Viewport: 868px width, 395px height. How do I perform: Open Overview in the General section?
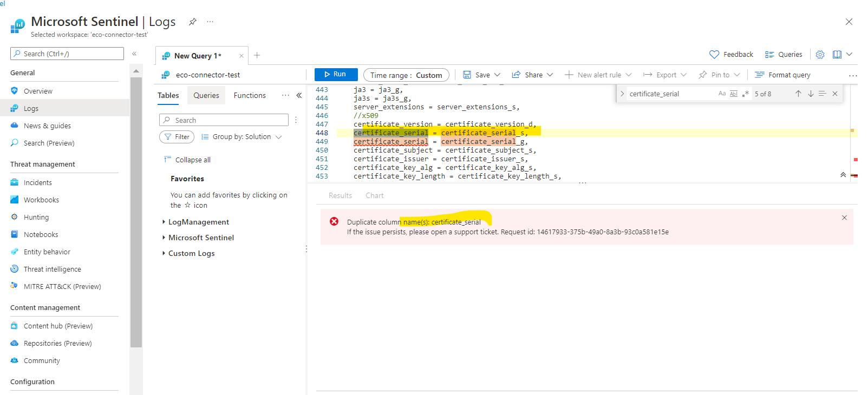point(38,91)
